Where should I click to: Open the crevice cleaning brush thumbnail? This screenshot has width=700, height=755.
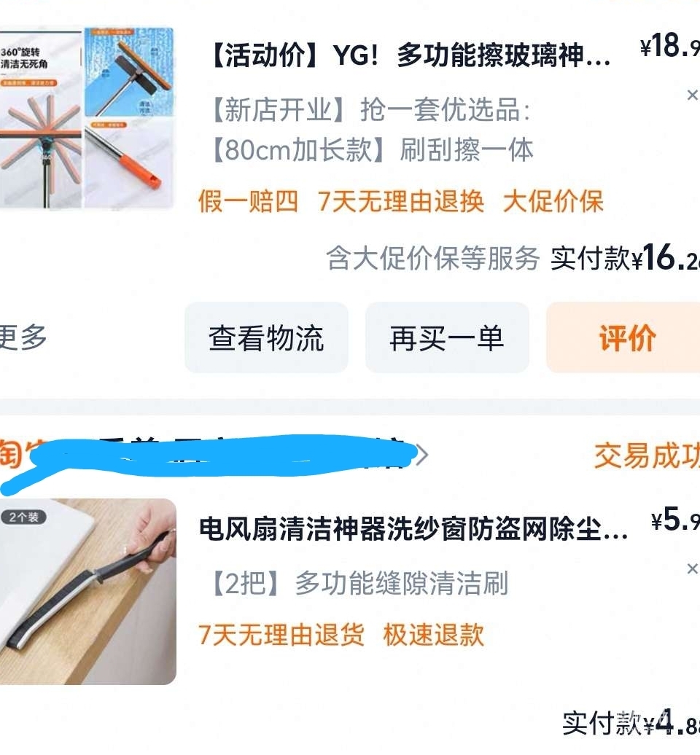click(87, 592)
